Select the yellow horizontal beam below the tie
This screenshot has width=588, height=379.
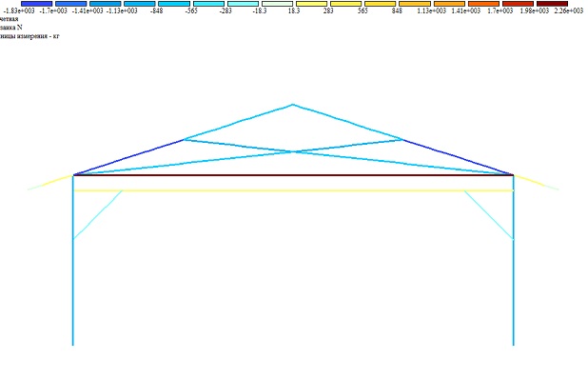[x=293, y=190]
